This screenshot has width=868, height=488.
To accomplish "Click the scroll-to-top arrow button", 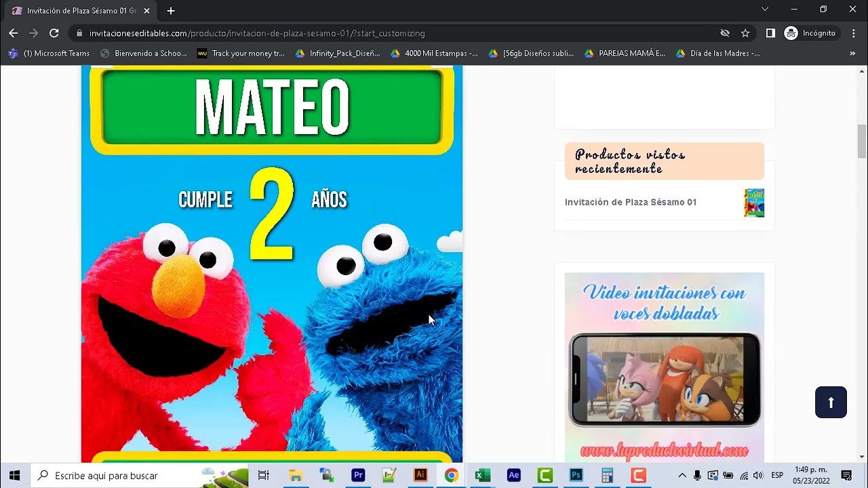I will click(831, 402).
